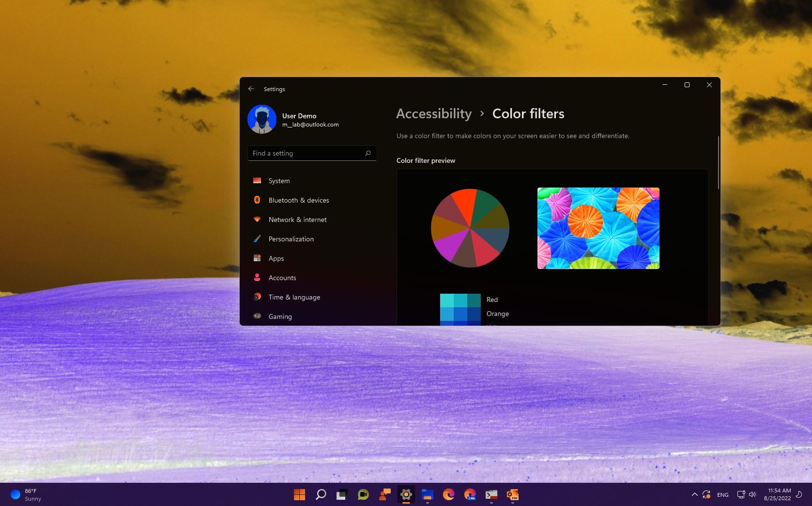Open the Outlook preview app from the taskbar

coord(512,494)
